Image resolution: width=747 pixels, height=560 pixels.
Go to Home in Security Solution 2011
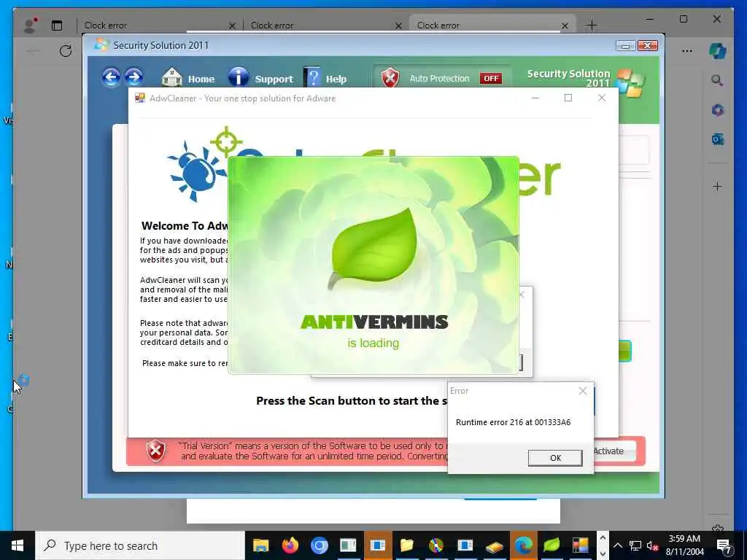point(188,78)
